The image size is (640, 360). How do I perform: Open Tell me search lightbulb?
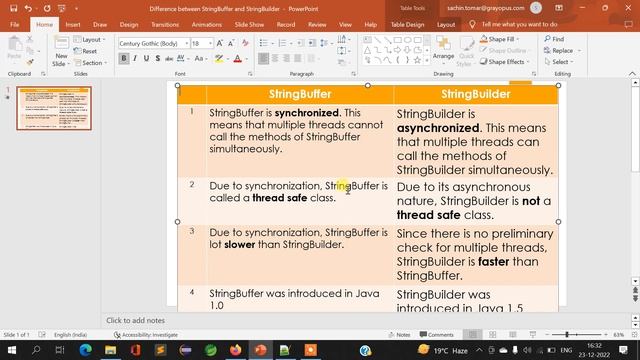(472, 24)
